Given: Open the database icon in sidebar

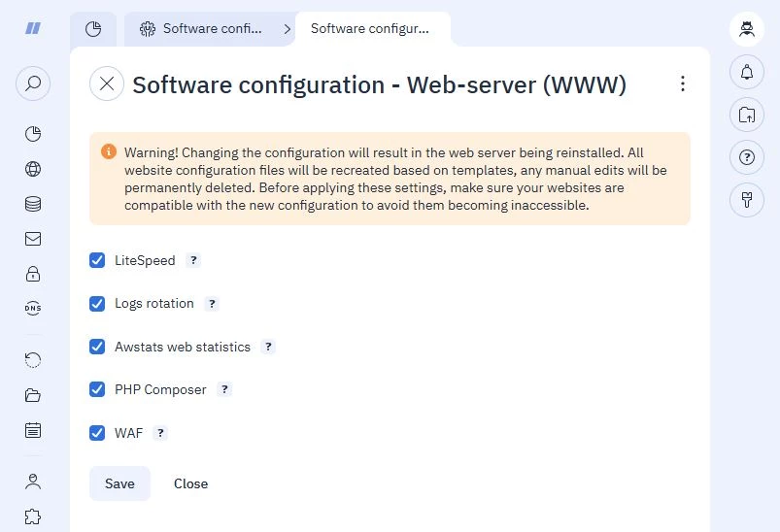Looking at the screenshot, I should tap(33, 204).
